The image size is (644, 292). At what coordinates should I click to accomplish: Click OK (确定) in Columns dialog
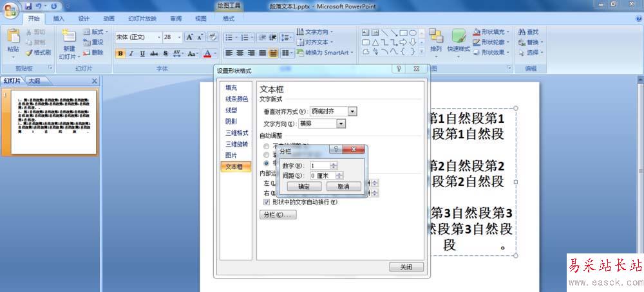pyautogui.click(x=304, y=187)
